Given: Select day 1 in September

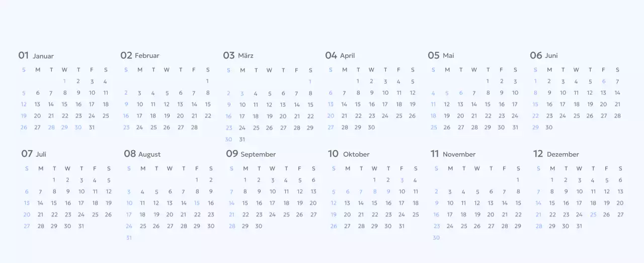Looking at the screenshot, I should [245, 180].
